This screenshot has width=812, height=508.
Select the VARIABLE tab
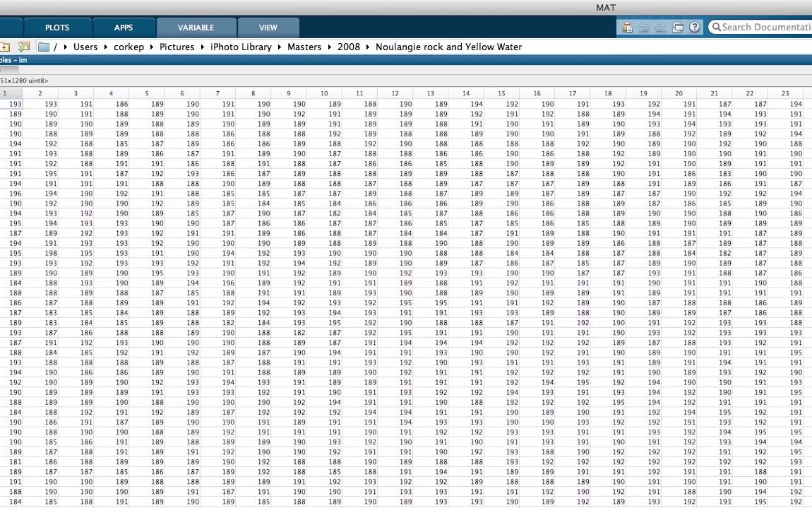(x=196, y=27)
